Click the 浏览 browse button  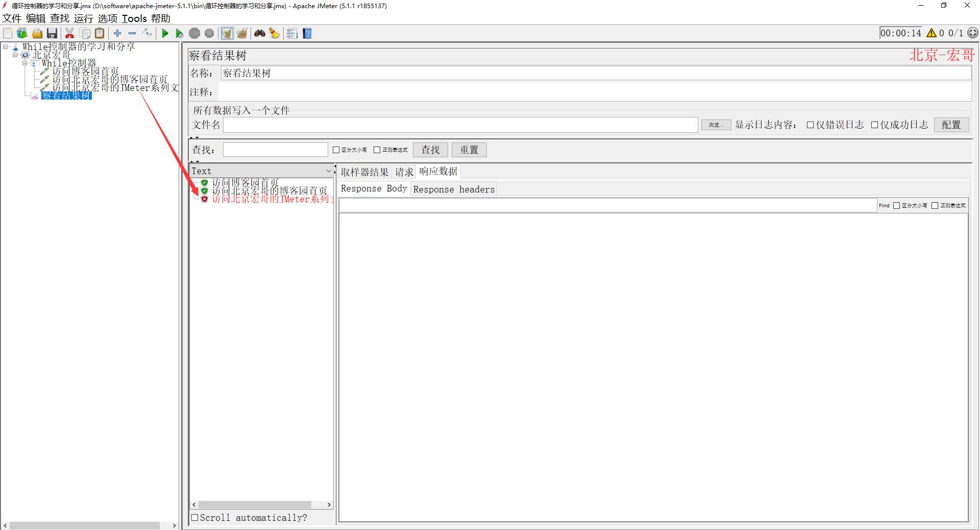coord(716,125)
